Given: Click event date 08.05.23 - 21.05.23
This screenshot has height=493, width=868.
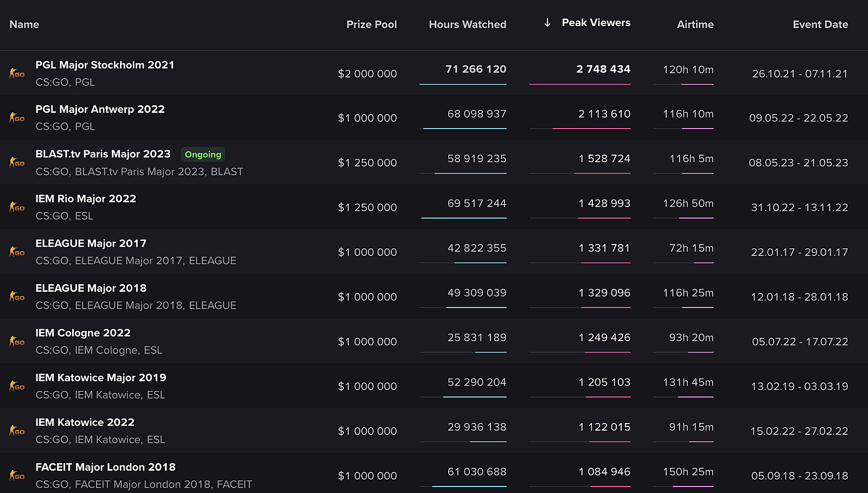Looking at the screenshot, I should 799,163.
